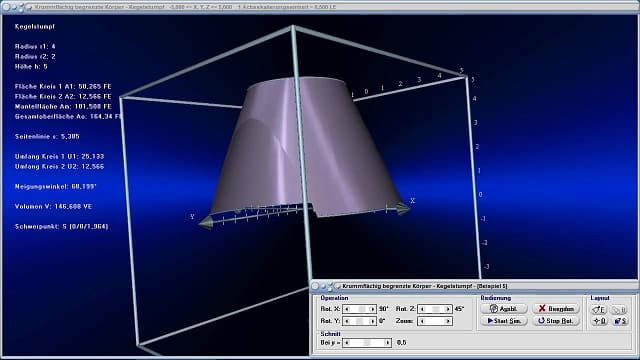
Task: Click the Rot. Z slider thumb
Action: click(436, 309)
